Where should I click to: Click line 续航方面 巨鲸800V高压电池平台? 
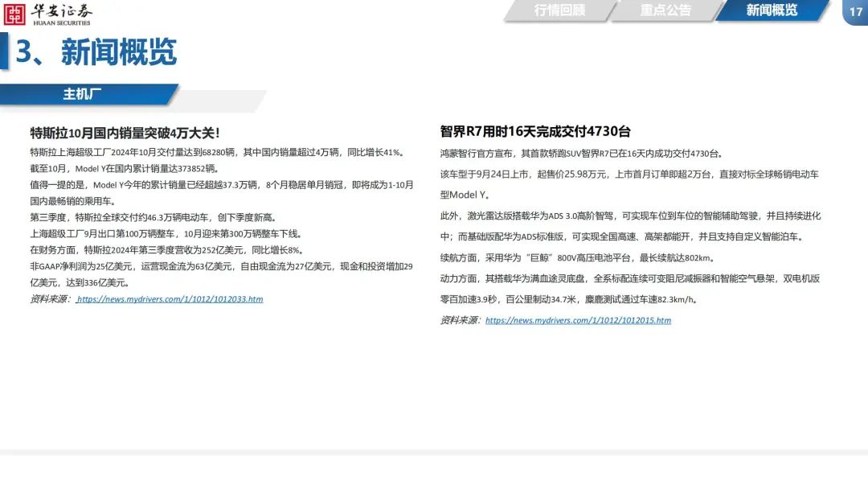[578, 258]
